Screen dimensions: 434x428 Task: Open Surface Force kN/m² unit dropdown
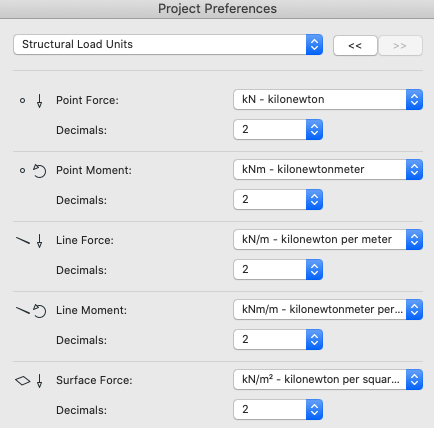pyautogui.click(x=328, y=379)
